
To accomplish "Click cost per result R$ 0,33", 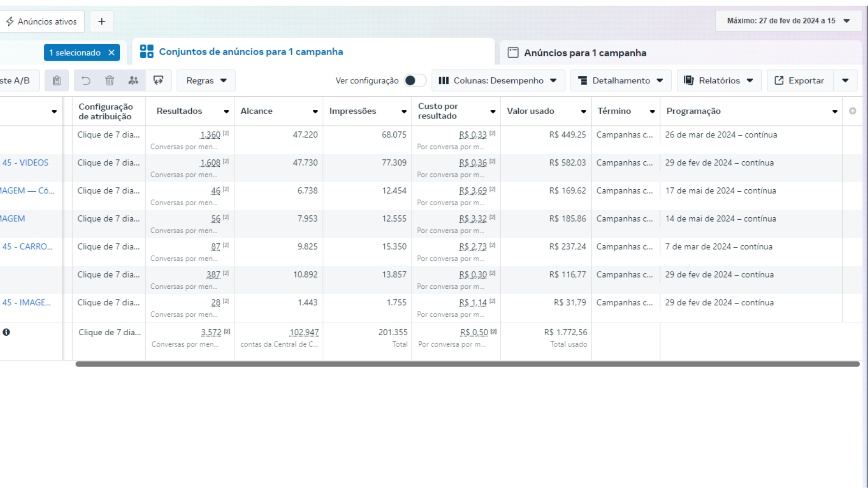I will point(473,135).
